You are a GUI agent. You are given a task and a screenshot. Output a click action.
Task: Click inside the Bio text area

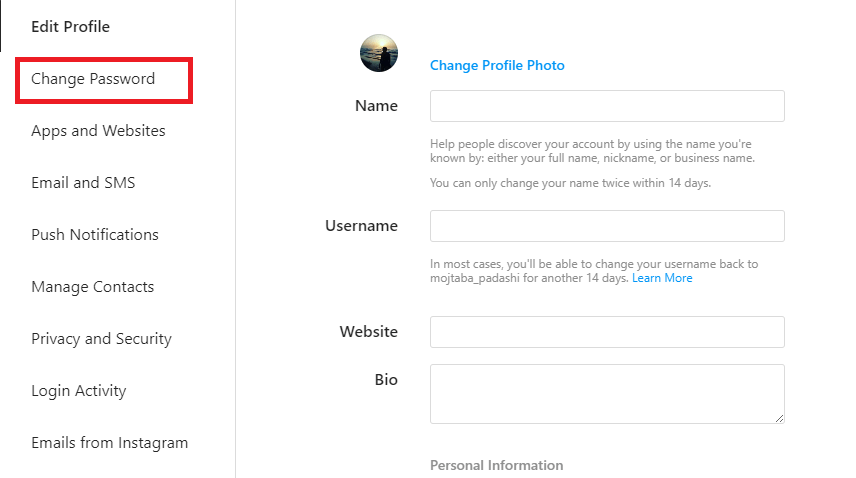pos(607,393)
